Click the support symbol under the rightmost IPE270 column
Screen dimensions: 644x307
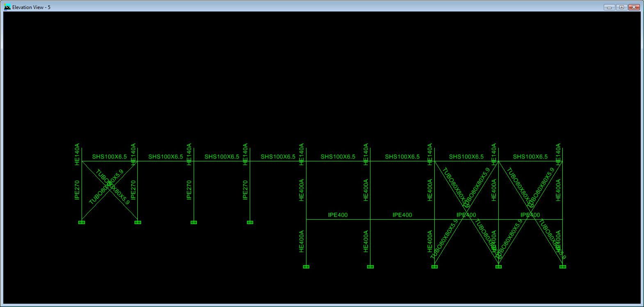250,222
